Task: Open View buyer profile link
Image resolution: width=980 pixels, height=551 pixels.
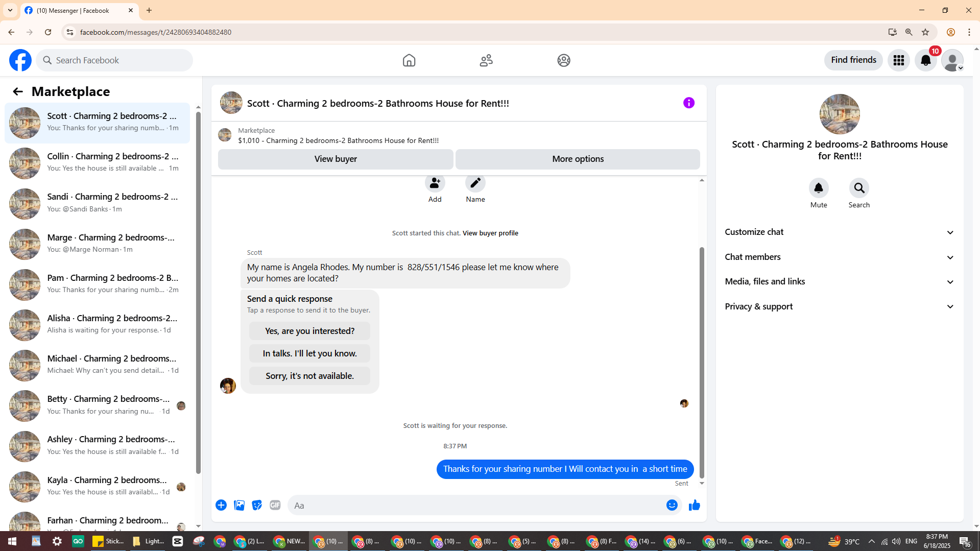Action: pos(490,233)
